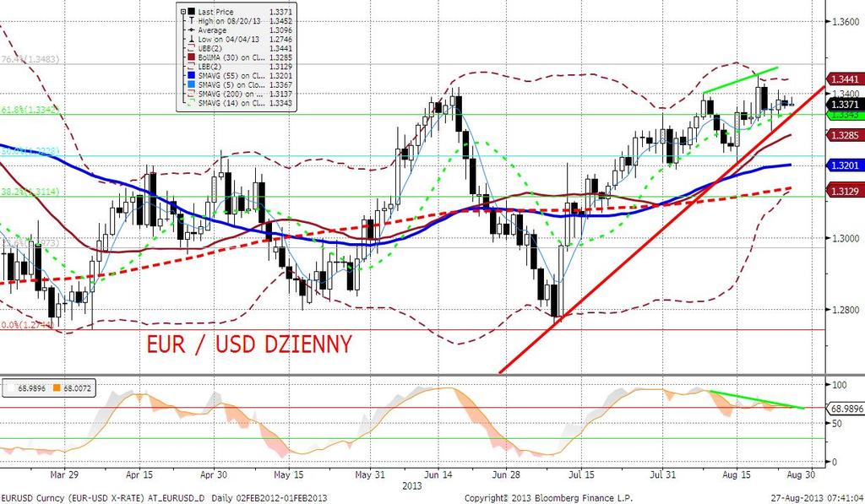Click the 1.3285 tag on the price axis
This screenshot has width=865, height=504.
click(845, 135)
